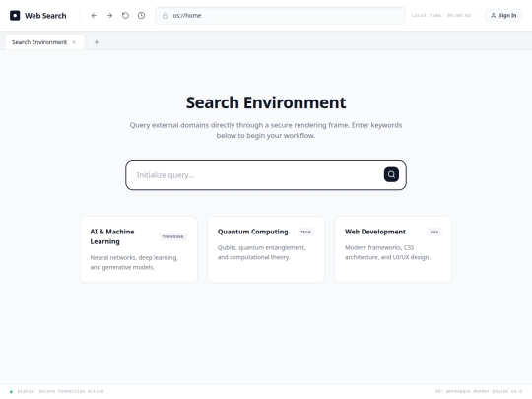This screenshot has height=399, width=532.
Task: Click the TECH badge
Action: [x=305, y=233]
